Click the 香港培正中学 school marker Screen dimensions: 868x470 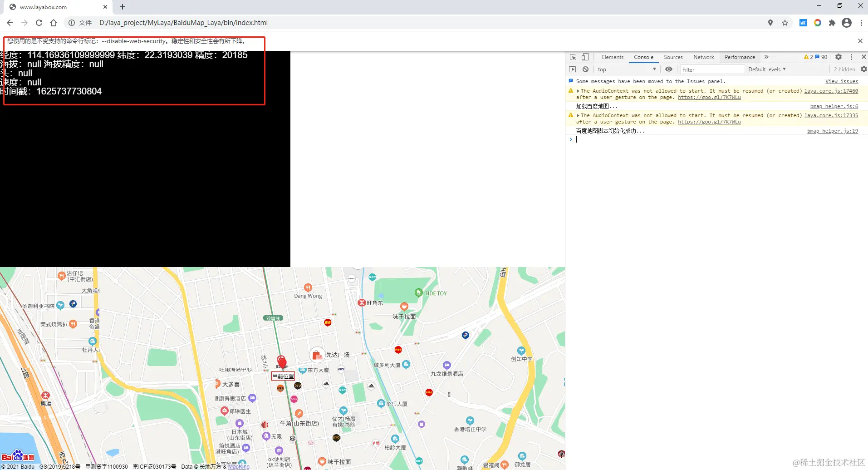click(x=470, y=421)
